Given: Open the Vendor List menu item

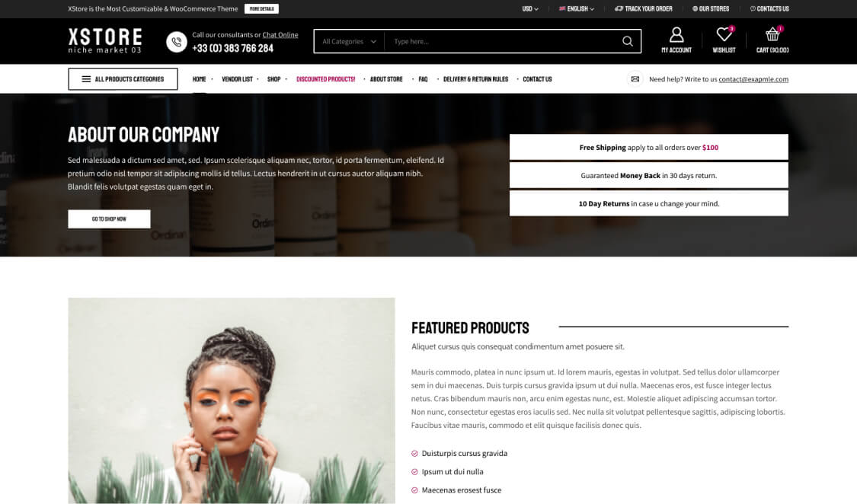Looking at the screenshot, I should (237, 79).
